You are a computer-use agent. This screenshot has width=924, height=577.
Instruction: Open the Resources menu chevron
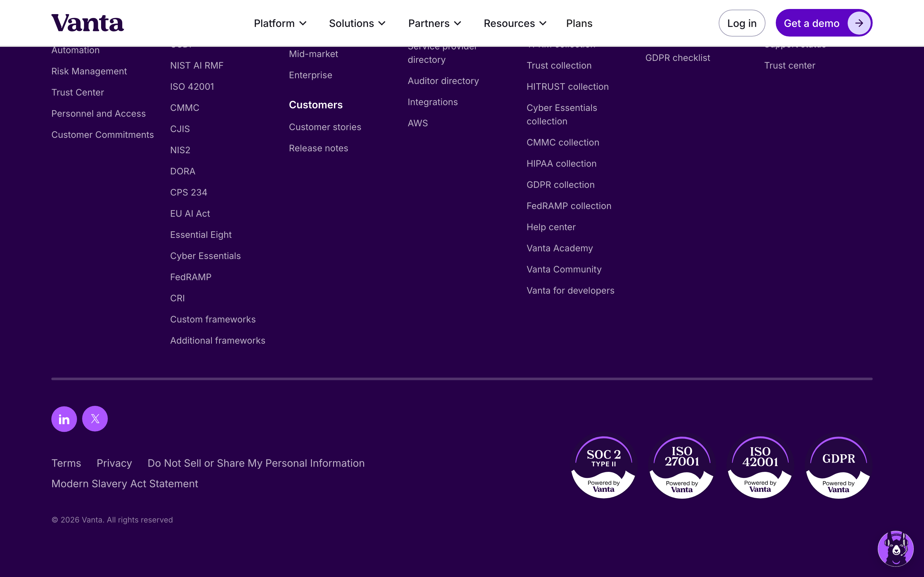pyautogui.click(x=543, y=24)
